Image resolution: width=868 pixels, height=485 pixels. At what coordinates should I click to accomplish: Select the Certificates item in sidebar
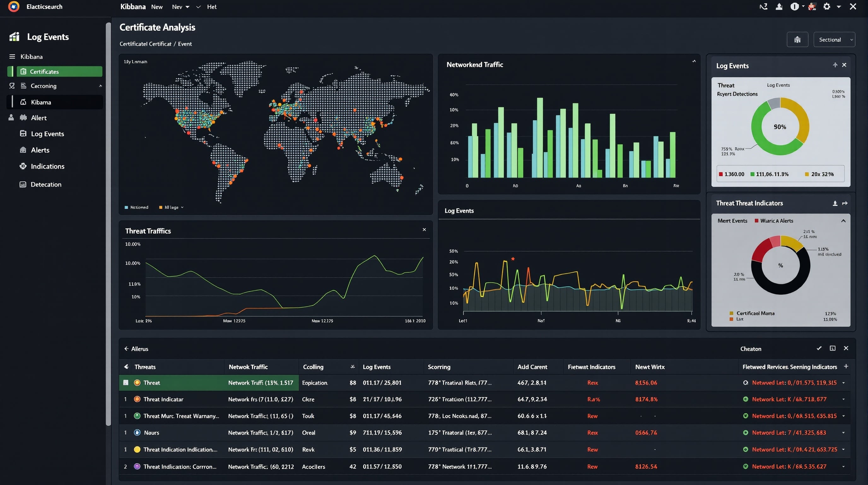pos(44,71)
